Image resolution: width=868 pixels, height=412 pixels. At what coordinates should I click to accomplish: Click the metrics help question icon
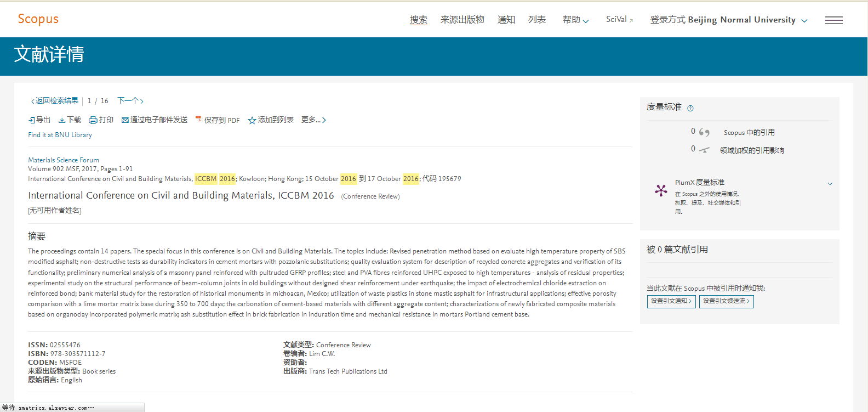(690, 108)
